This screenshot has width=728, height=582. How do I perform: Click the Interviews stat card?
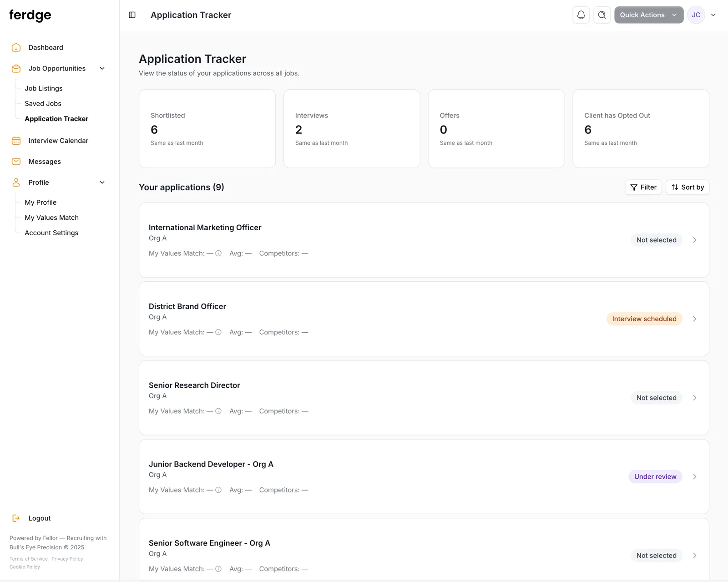352,129
